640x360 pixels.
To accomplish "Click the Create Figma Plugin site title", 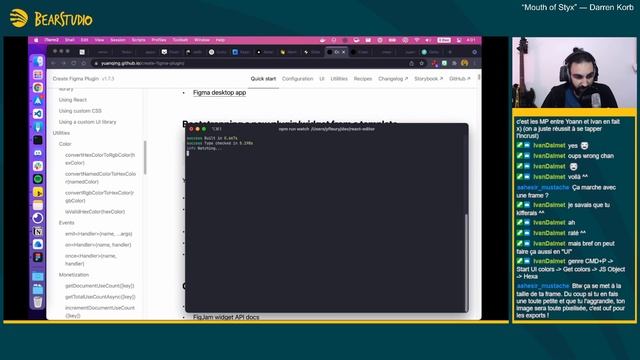I will [x=76, y=79].
